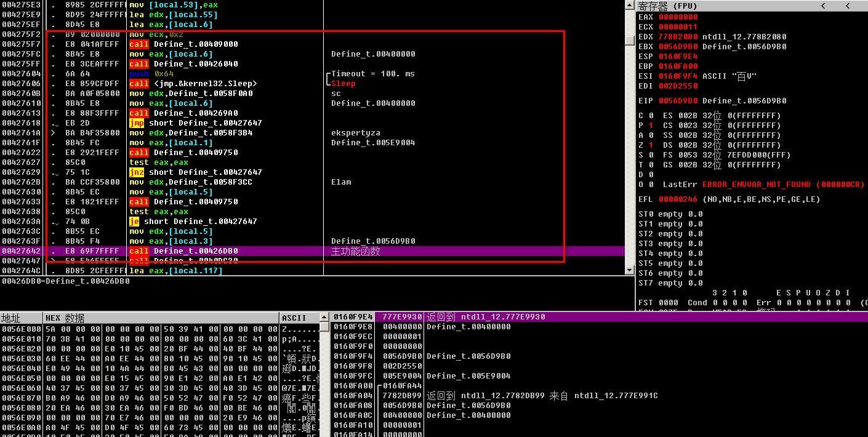Select the call to kernel32.Sleep instruction

click(x=193, y=84)
